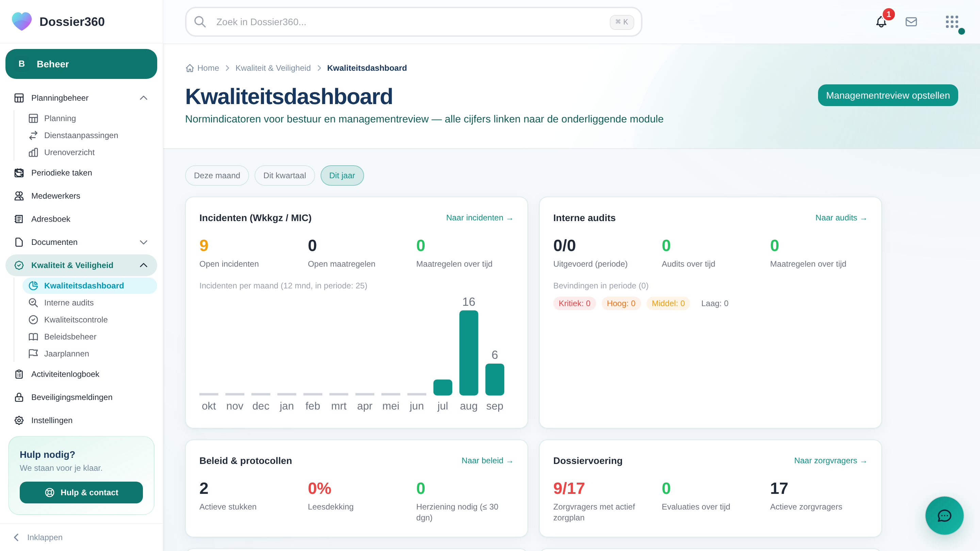Screen dimensions: 980x551
Task: Click the sep bar in incidents chart
Action: click(x=494, y=380)
